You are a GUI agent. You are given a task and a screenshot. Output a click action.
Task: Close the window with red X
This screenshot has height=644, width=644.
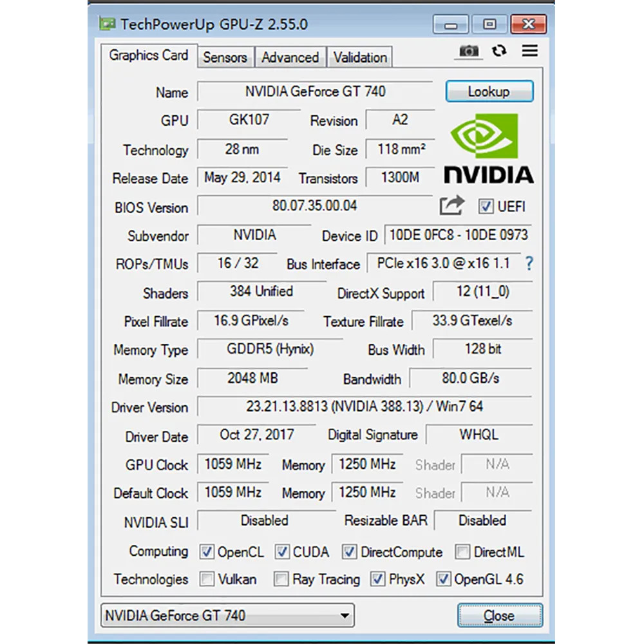click(x=528, y=24)
